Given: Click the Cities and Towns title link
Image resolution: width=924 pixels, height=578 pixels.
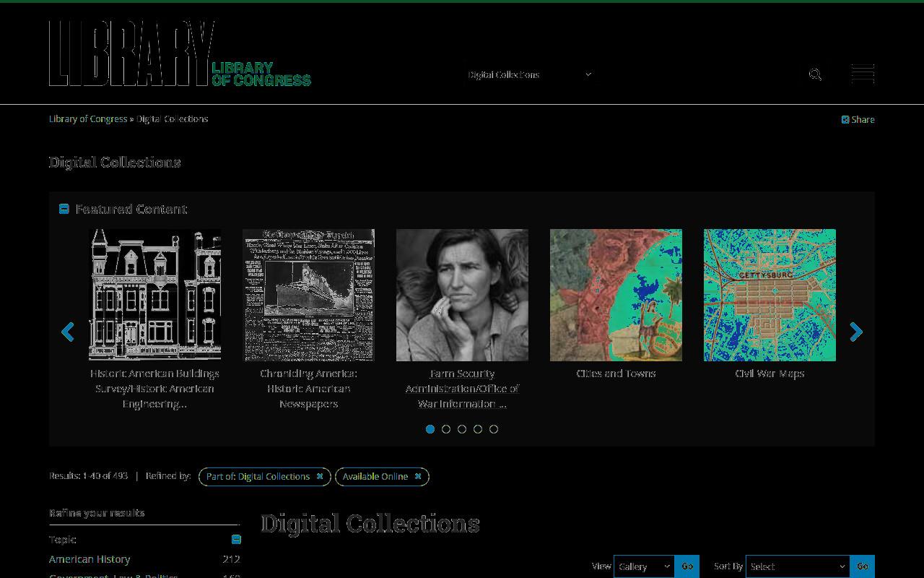Looking at the screenshot, I should (616, 374).
